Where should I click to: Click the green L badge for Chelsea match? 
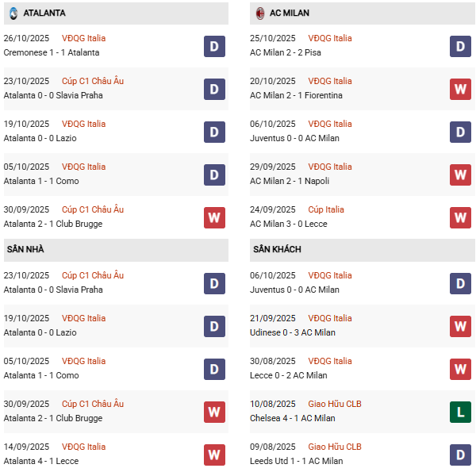460,412
